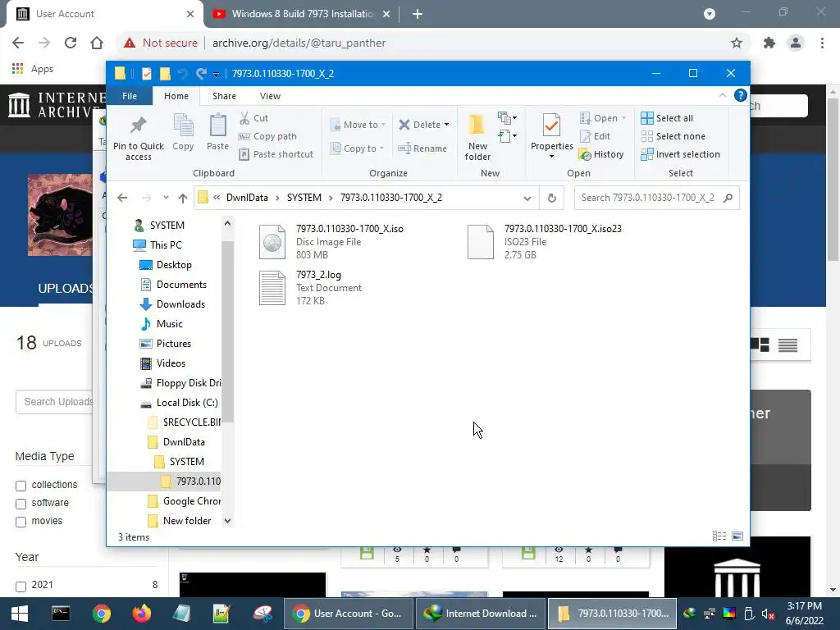Open the Copy to dropdown
This screenshot has height=630, width=840.
coord(358,148)
